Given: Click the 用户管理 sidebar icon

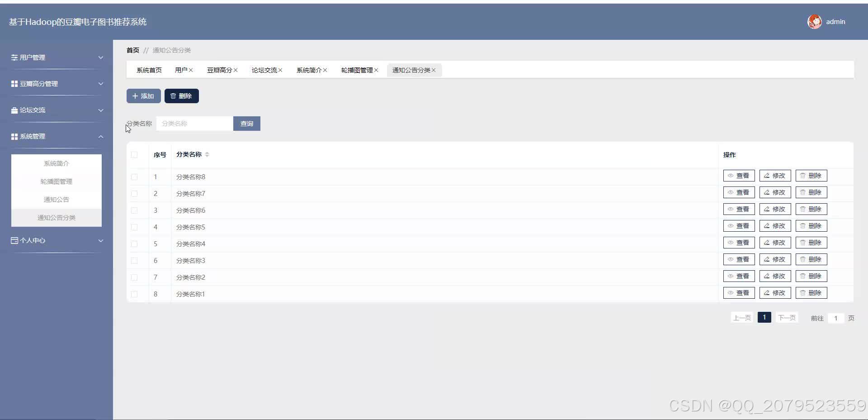Looking at the screenshot, I should point(14,57).
